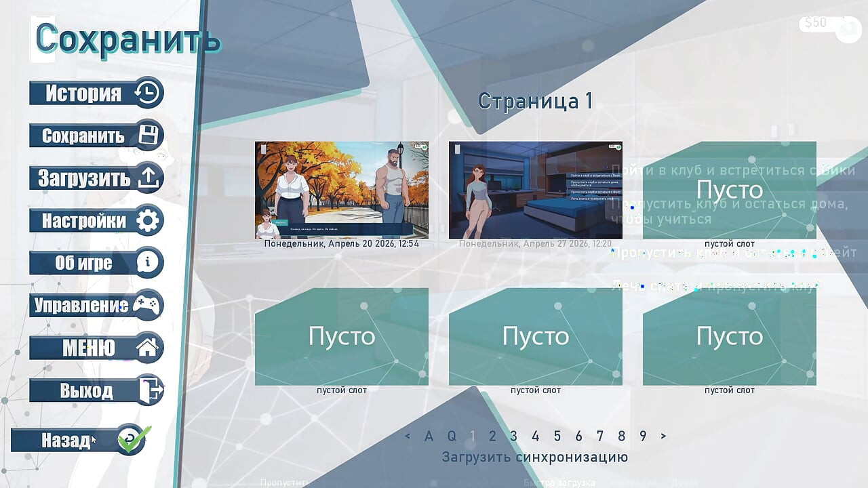868x488 pixels.
Task: Click the house icon beside МЕНЮ
Action: pyautogui.click(x=147, y=348)
